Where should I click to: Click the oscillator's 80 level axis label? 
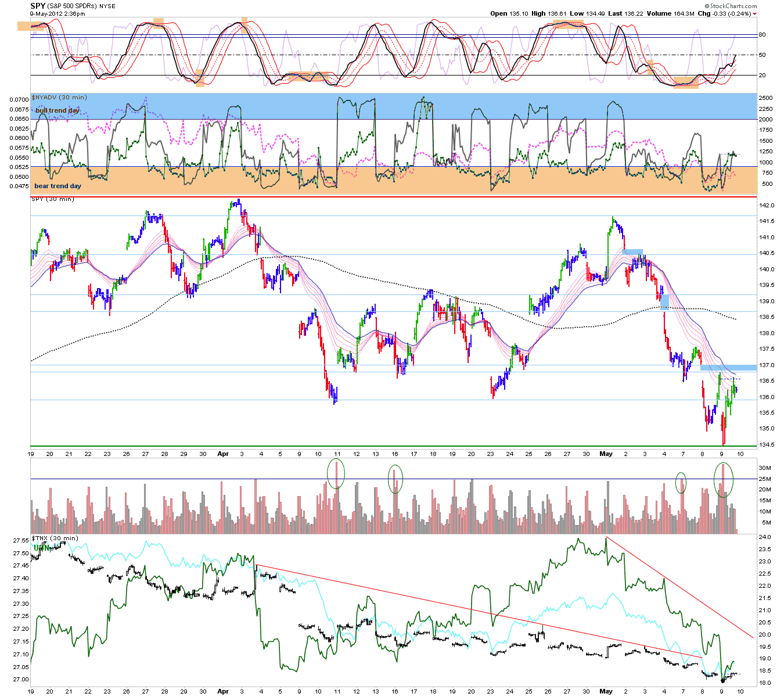pyautogui.click(x=762, y=35)
